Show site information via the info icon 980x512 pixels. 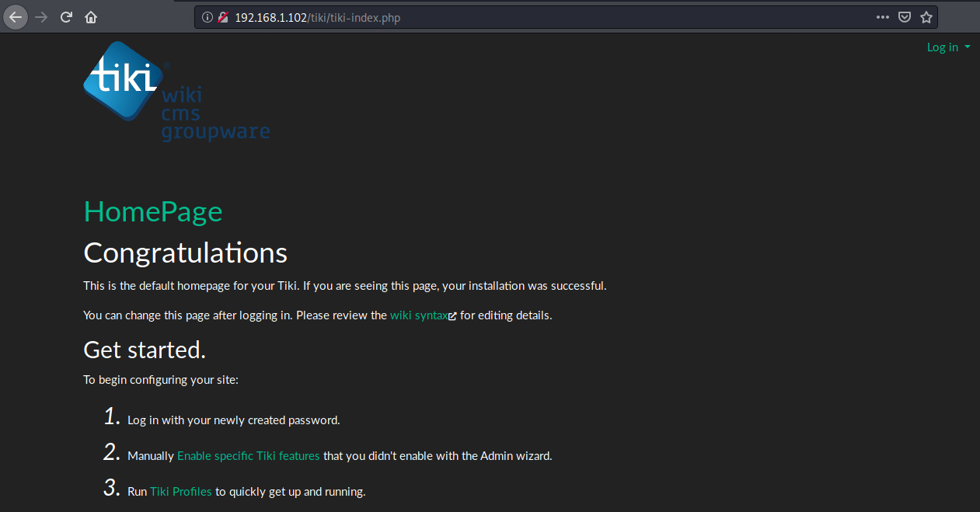[208, 17]
